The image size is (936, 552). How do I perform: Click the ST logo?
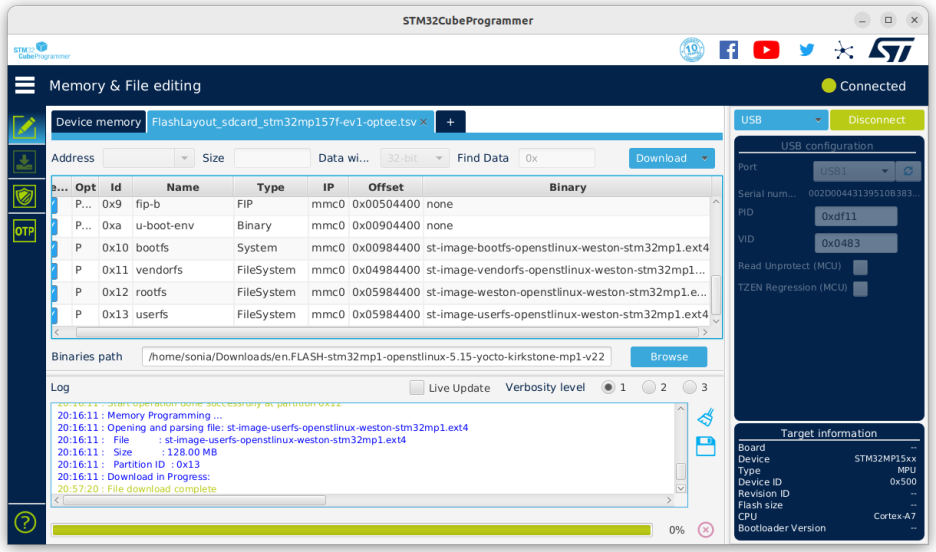891,50
